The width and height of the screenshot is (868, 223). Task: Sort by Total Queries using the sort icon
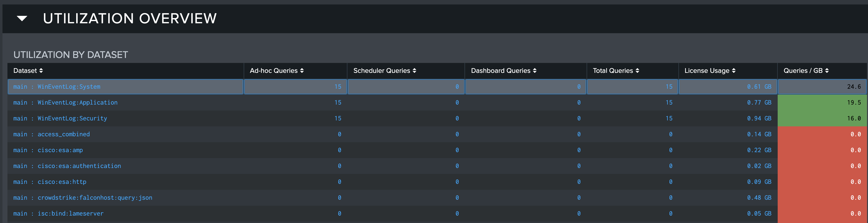tap(637, 71)
